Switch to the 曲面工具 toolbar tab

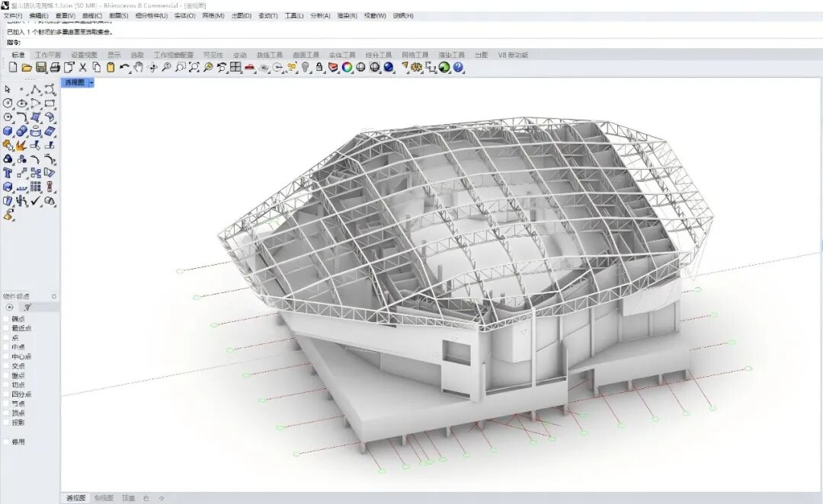(305, 55)
